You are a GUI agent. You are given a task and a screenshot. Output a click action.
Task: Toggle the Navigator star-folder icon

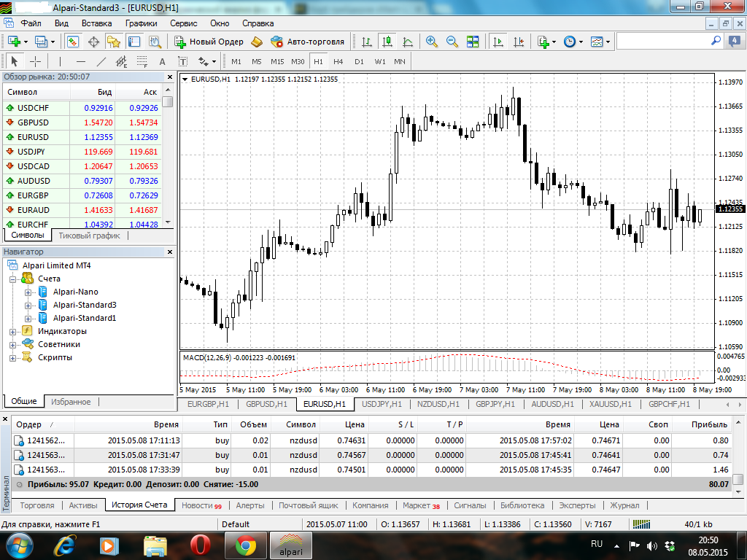[x=113, y=42]
